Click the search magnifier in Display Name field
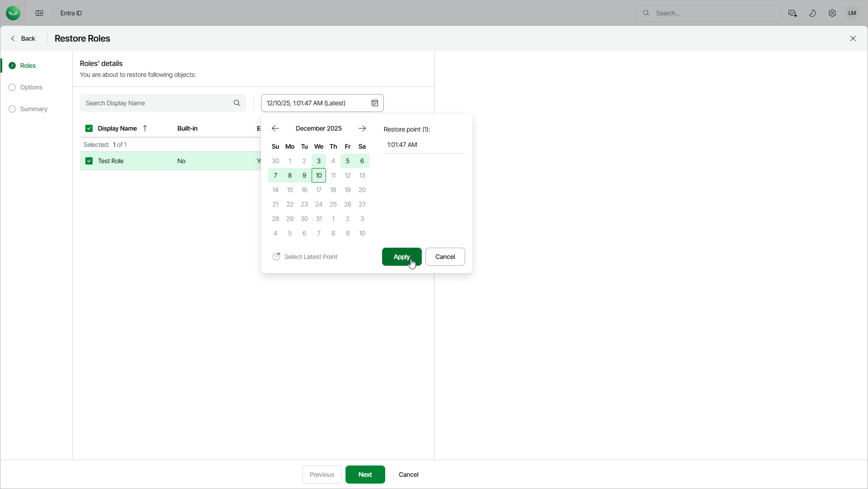 (x=237, y=103)
